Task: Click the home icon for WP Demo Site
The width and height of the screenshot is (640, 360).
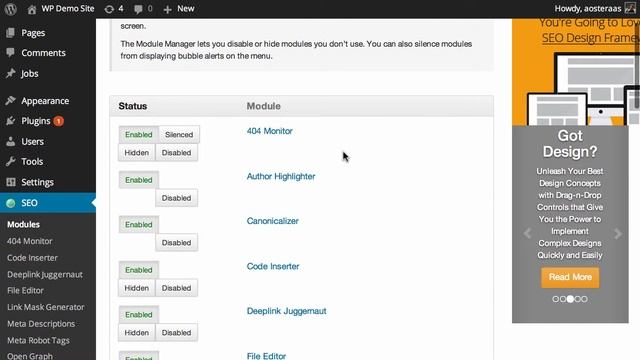Action: (x=31, y=9)
